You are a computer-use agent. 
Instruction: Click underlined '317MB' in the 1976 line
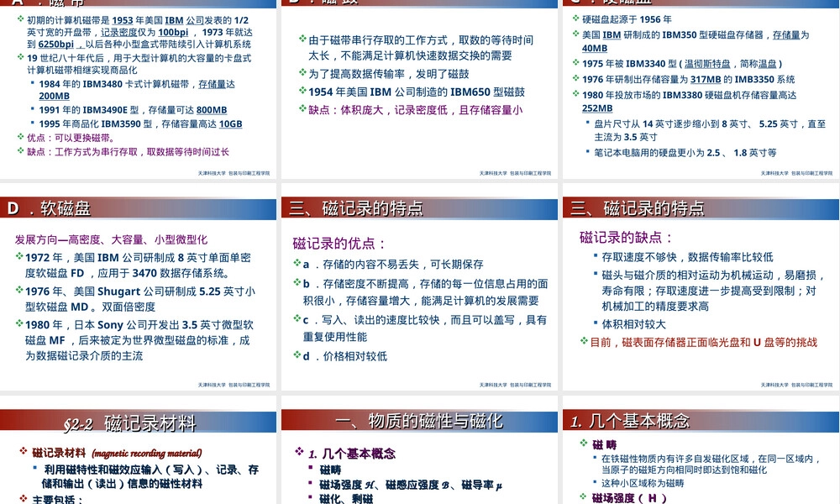tap(706, 79)
